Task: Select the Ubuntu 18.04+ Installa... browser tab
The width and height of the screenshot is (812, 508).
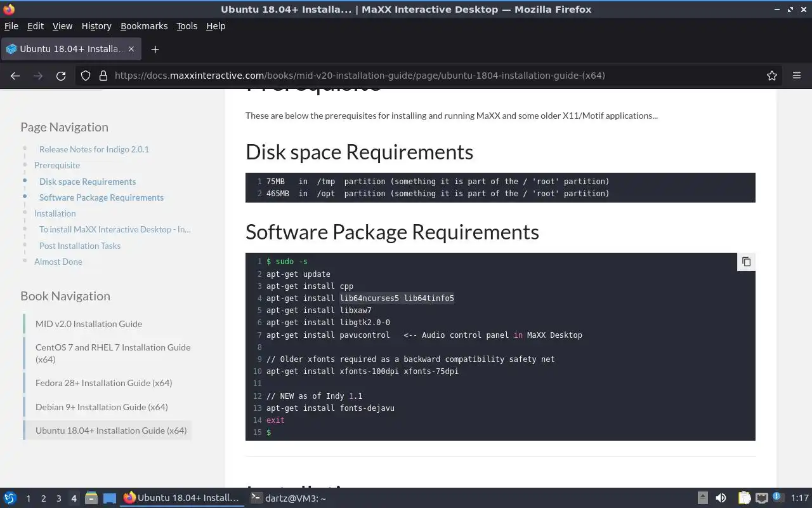Action: click(71, 49)
